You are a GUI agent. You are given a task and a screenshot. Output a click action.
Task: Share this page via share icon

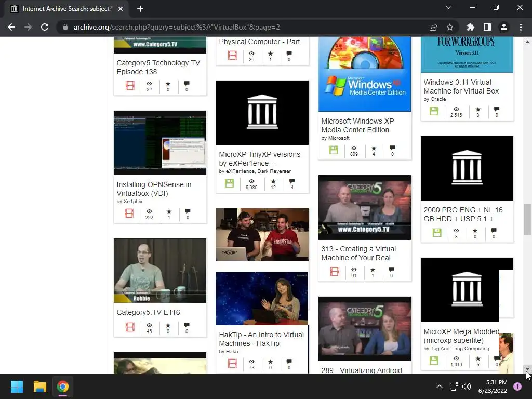[x=433, y=27]
